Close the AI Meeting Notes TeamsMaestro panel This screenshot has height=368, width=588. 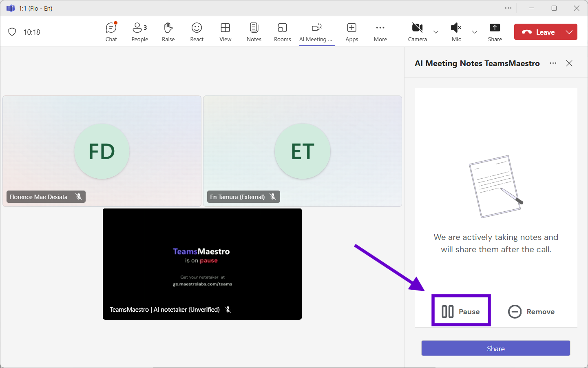(x=569, y=63)
